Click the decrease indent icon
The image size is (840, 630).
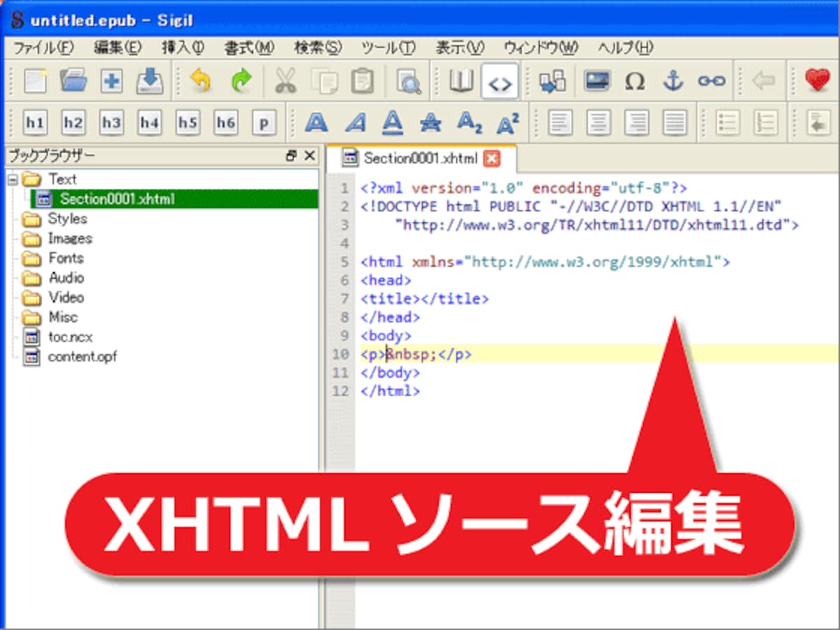click(818, 123)
